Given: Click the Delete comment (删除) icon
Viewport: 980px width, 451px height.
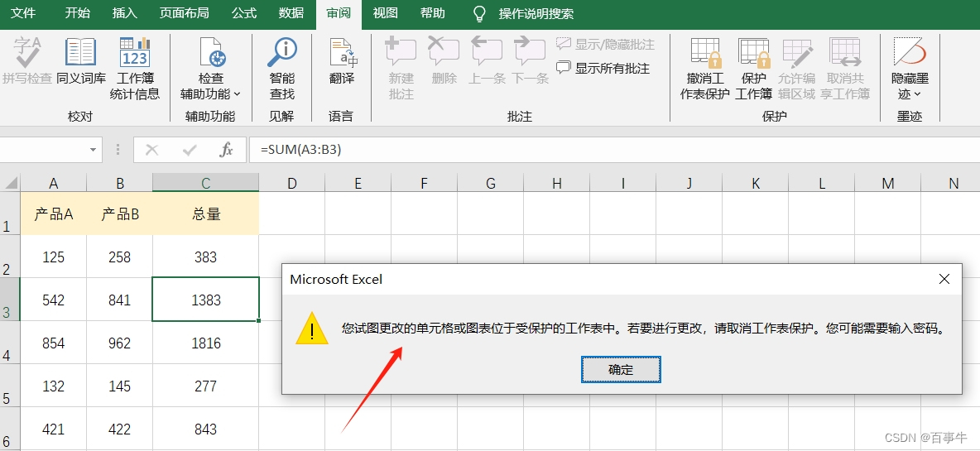Looking at the screenshot, I should point(444,52).
